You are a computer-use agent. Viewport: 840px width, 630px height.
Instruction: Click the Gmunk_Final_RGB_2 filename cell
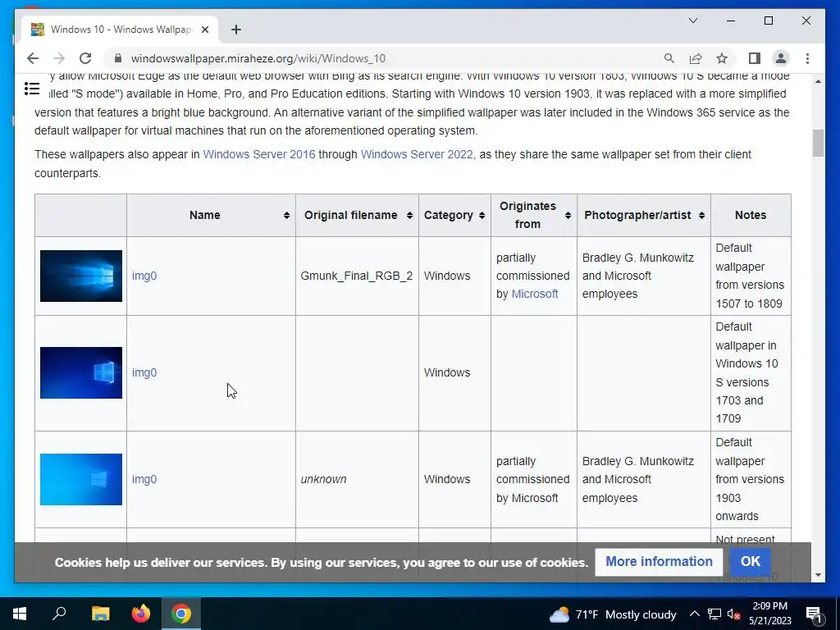coord(356,276)
